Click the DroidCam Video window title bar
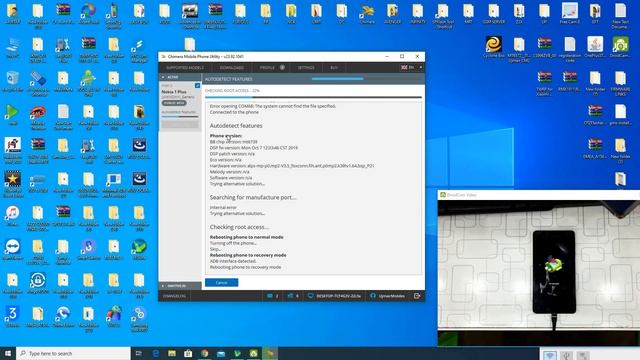The height and width of the screenshot is (360, 640). (538, 195)
